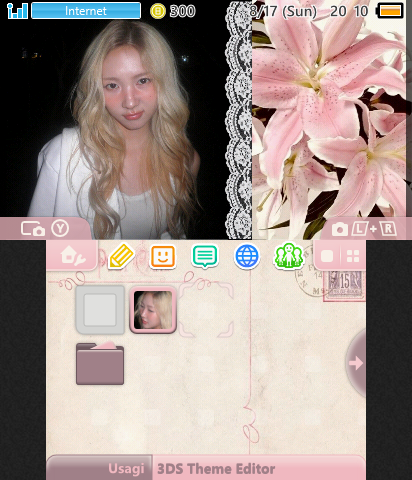Select the empty gray game card slot

pyautogui.click(x=100, y=310)
